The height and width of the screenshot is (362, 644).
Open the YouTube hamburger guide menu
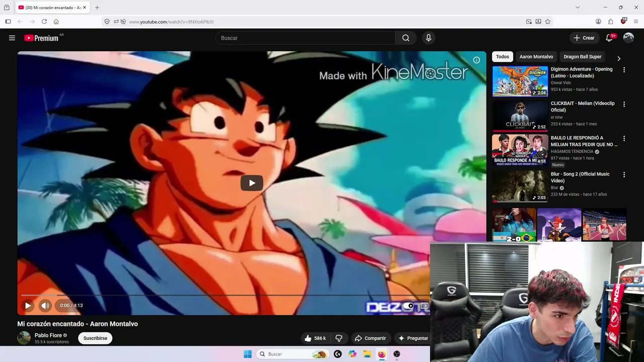(12, 38)
